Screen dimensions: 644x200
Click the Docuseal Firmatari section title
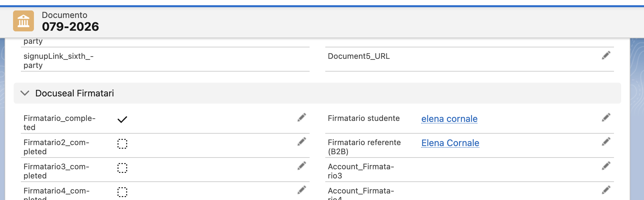tap(74, 93)
